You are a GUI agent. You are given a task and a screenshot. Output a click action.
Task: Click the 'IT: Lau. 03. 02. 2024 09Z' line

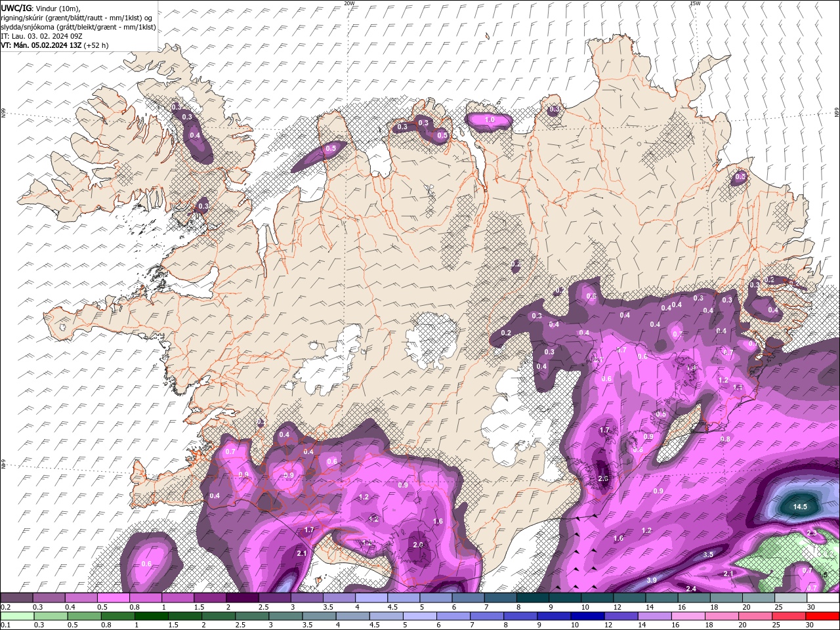click(x=41, y=36)
